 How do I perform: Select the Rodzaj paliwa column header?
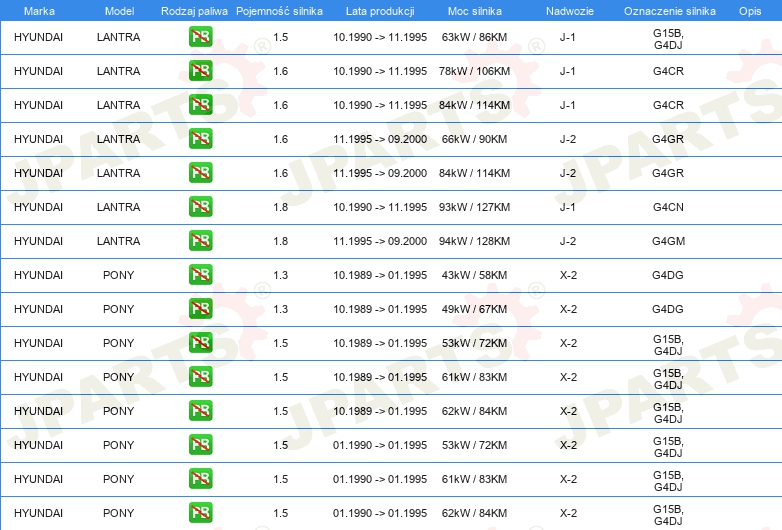pyautogui.click(x=194, y=11)
